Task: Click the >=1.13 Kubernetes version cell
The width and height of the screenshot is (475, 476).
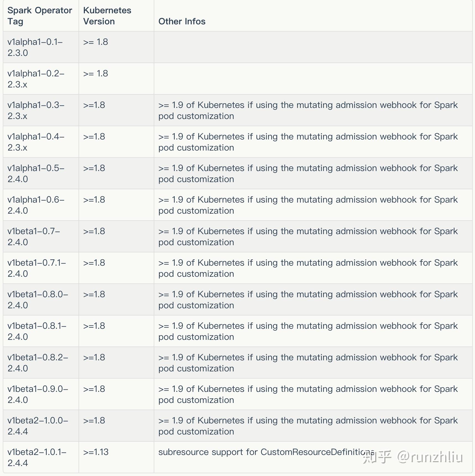Action: click(96, 452)
